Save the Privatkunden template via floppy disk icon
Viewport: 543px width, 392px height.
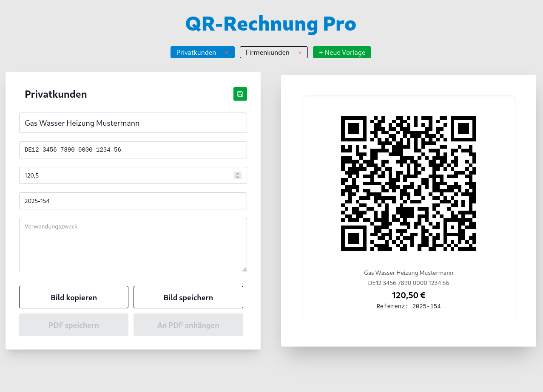point(240,94)
